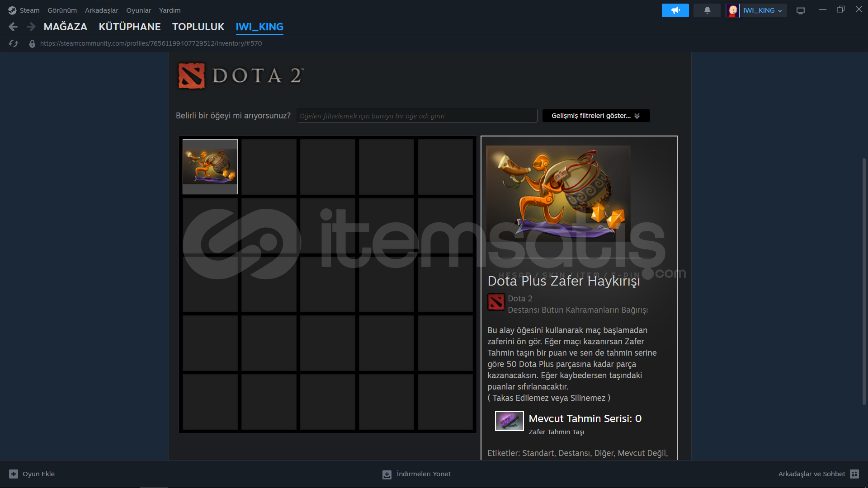Click the Big Picture mode monitor icon
This screenshot has width=868, height=488.
coord(801,10)
